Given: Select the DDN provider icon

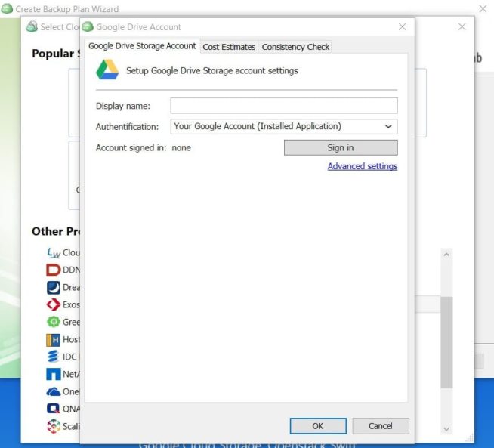Looking at the screenshot, I should (x=53, y=270).
